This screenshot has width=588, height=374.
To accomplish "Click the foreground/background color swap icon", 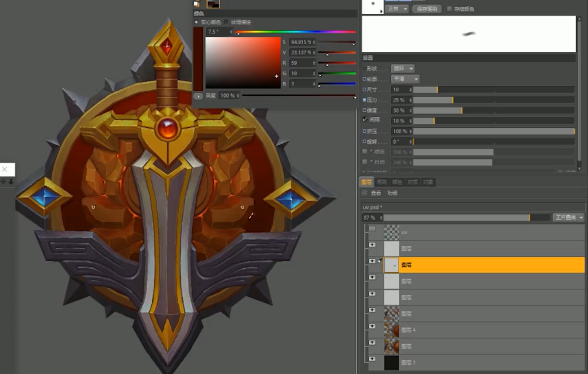I will (x=196, y=4).
